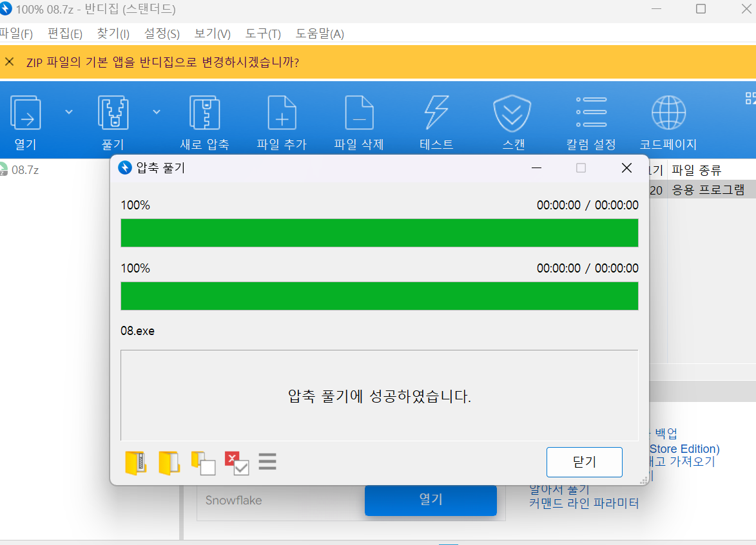Click the resize grip of extract dialog

643,480
